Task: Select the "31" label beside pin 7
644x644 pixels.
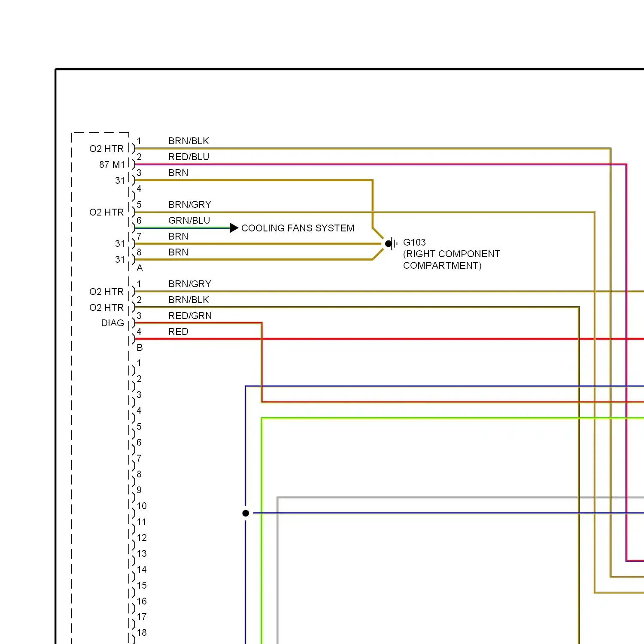Action: [x=120, y=243]
